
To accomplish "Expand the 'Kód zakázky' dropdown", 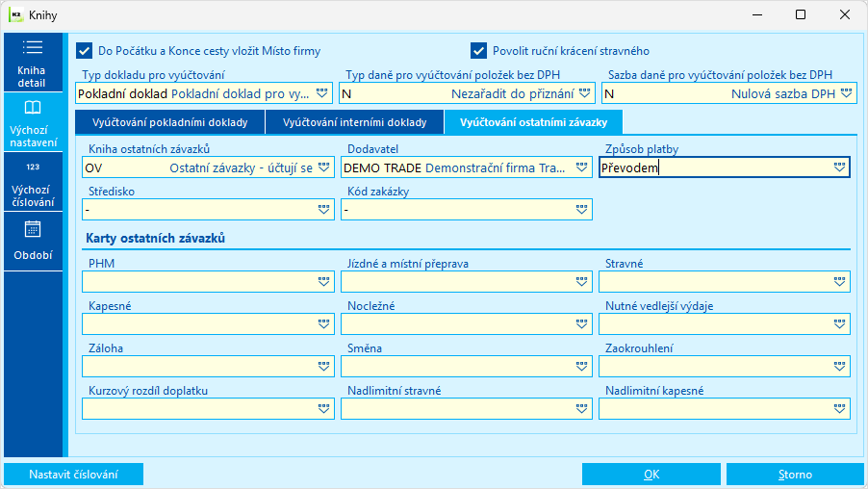I will pyautogui.click(x=581, y=209).
